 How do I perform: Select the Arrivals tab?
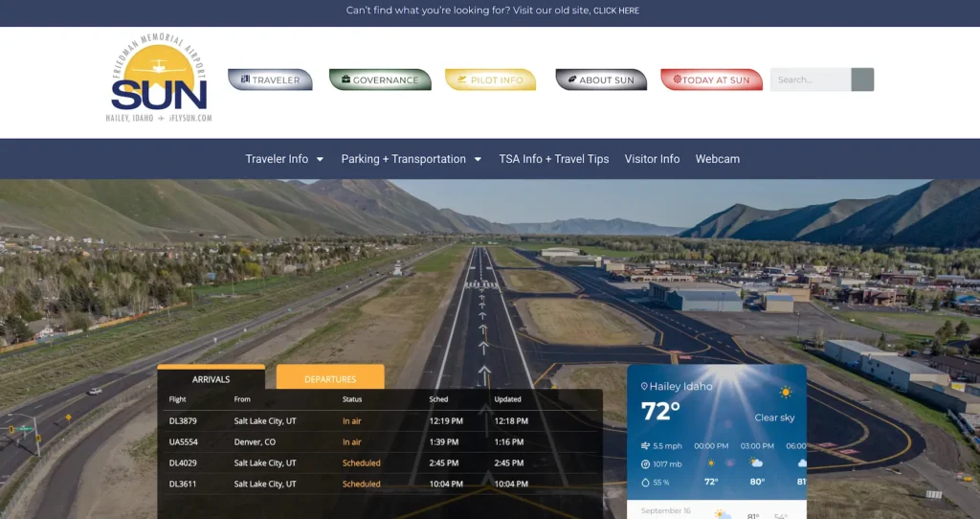click(211, 379)
